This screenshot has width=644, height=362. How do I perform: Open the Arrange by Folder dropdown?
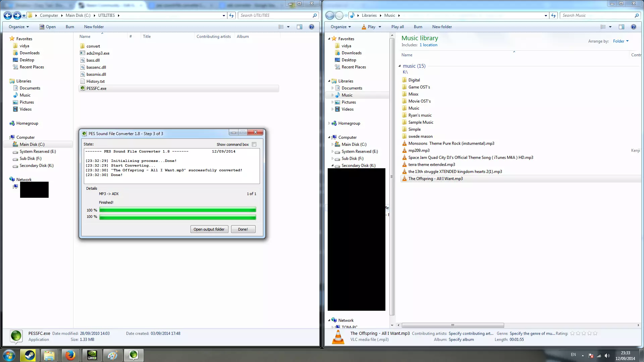pos(621,41)
